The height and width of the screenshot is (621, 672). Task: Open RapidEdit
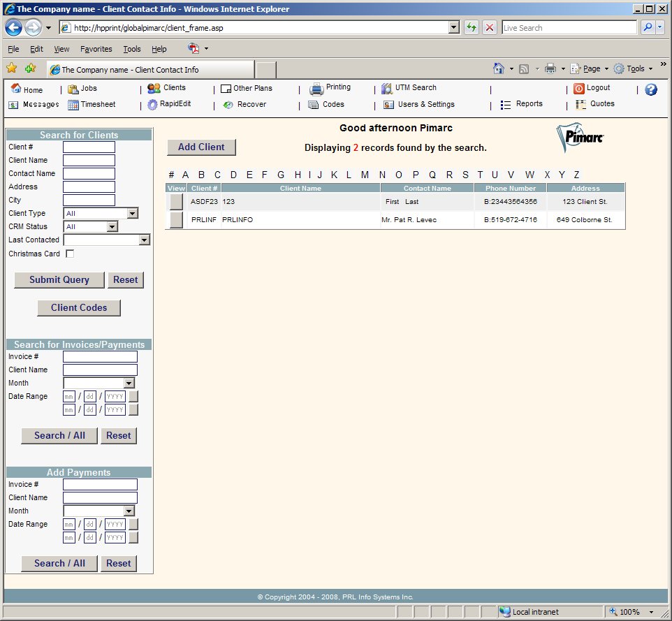point(169,104)
